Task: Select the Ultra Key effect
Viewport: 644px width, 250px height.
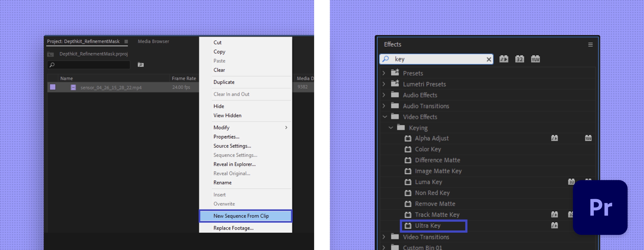Action: [427, 226]
